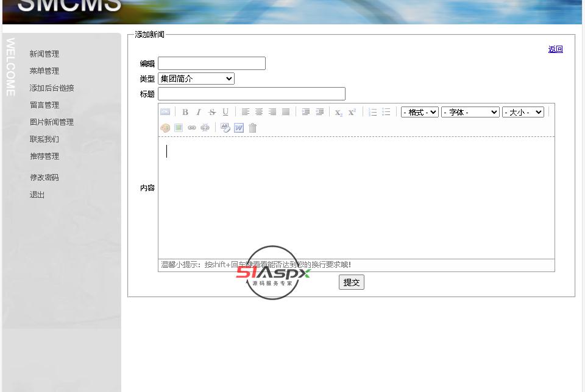This screenshot has height=392, width=585.
Task: Open the 大小 size dropdown
Action: pos(523,112)
